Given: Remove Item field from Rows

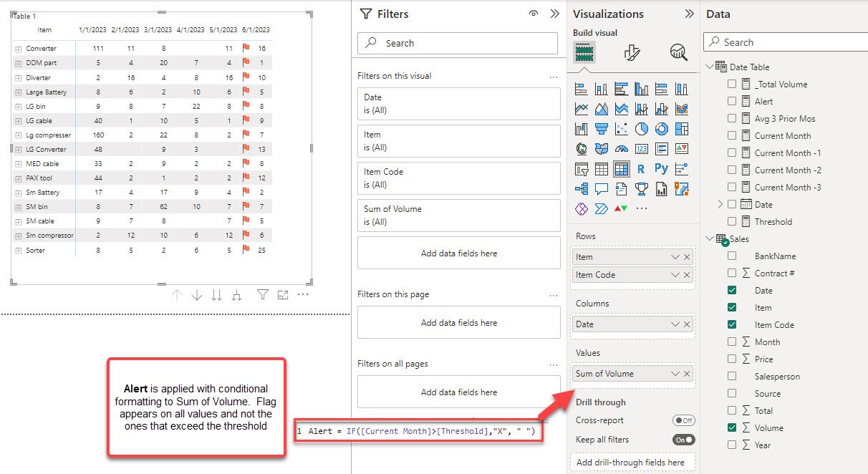Looking at the screenshot, I should pyautogui.click(x=687, y=257).
